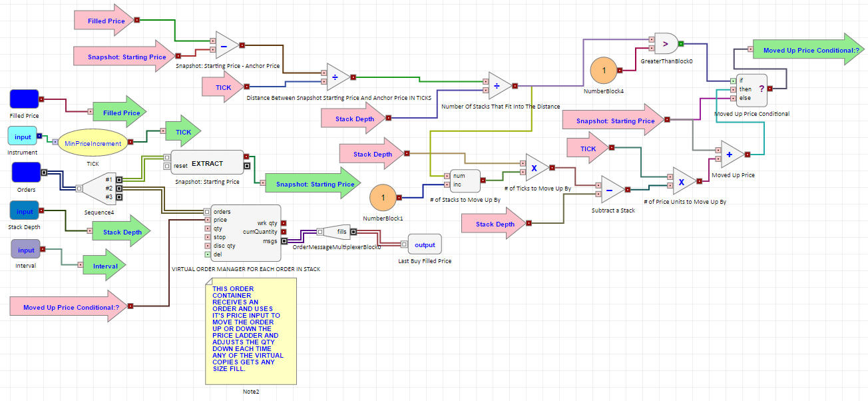Select the 'Number Of Stacks That Fit' divide block
868x401 pixels.
pyautogui.click(x=499, y=85)
